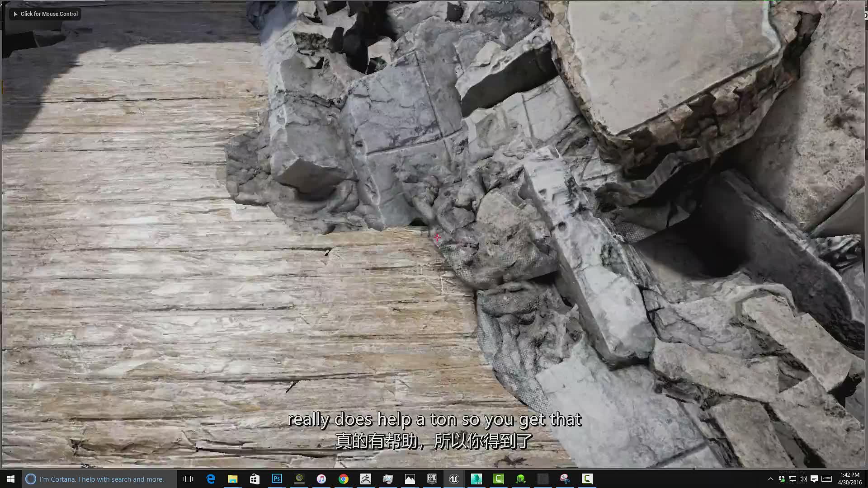The image size is (868, 488).
Task: Open the Dropbox tray icon
Action: 782,479
